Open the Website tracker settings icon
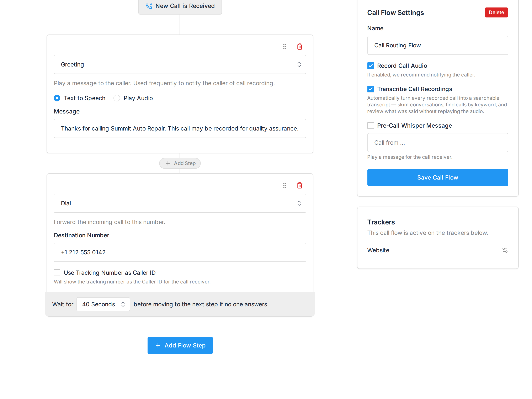The image size is (532, 399). click(x=505, y=250)
